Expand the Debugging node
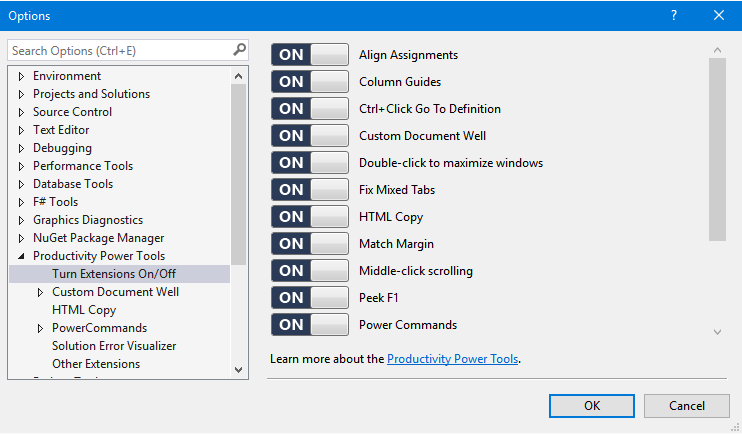The image size is (742, 434). pos(21,148)
